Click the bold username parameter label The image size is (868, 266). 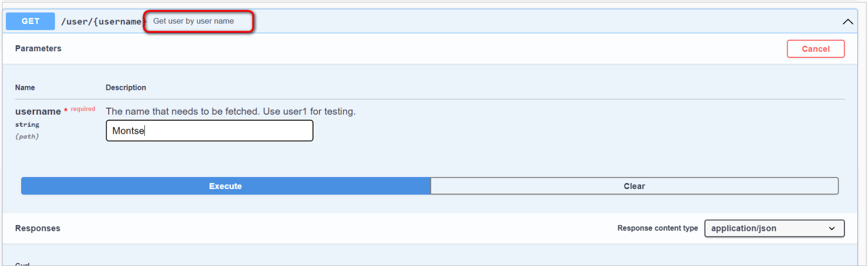point(38,112)
